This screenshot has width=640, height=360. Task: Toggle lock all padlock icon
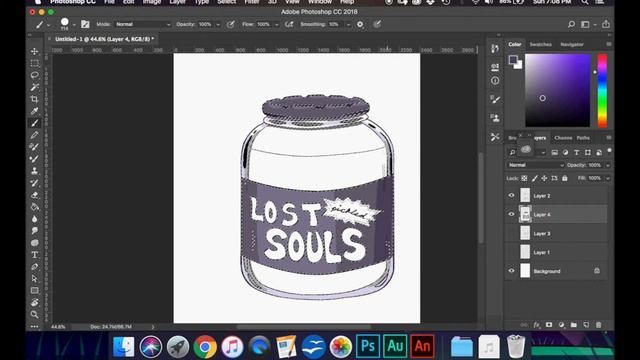565,178
